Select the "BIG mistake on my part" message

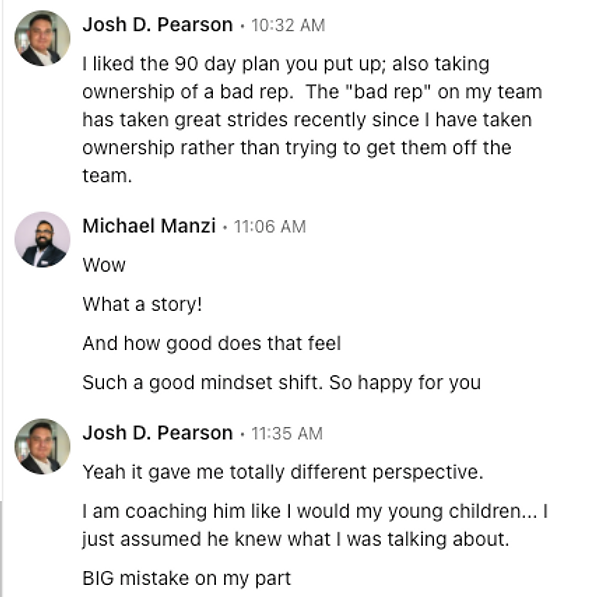(x=186, y=578)
